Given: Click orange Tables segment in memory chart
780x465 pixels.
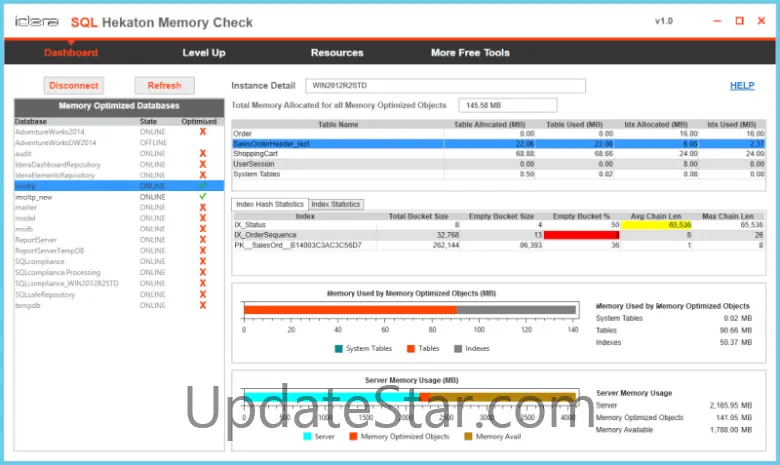Looking at the screenshot, I should pyautogui.click(x=350, y=310).
